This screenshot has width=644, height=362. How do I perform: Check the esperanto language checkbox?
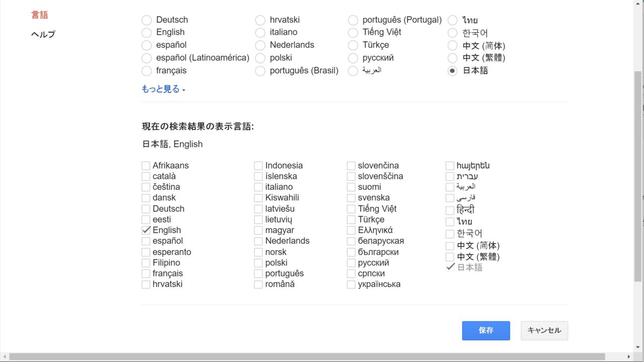click(x=146, y=252)
